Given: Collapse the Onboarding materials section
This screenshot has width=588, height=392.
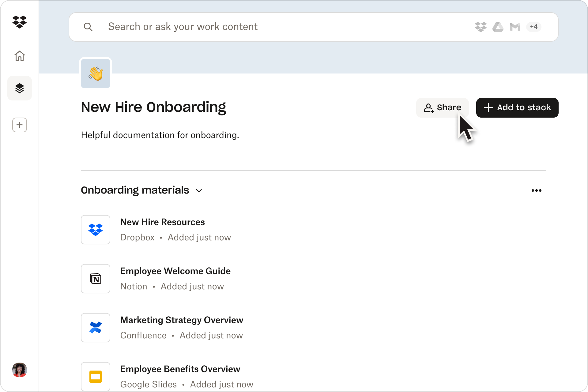Looking at the screenshot, I should (199, 190).
